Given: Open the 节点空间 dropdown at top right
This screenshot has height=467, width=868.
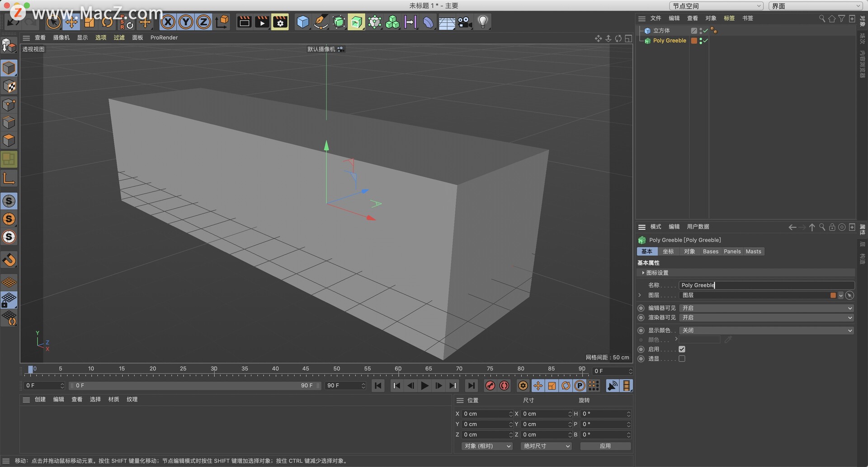Looking at the screenshot, I should [x=717, y=6].
